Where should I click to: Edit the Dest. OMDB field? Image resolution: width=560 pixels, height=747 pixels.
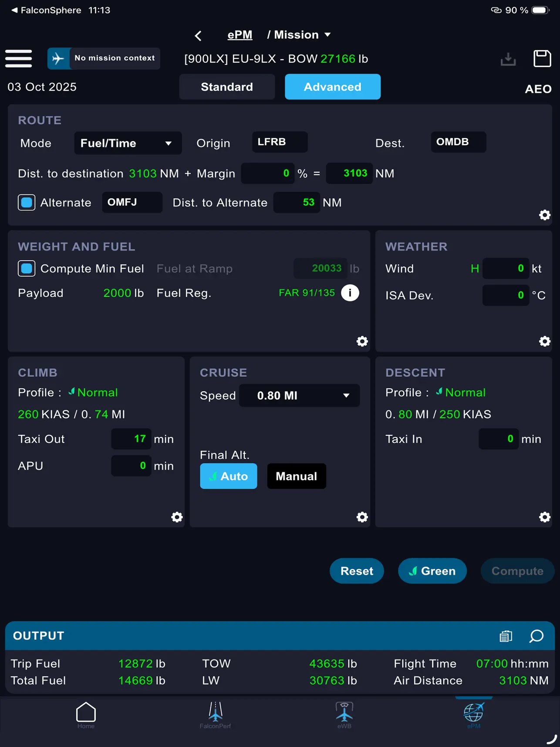(x=459, y=142)
